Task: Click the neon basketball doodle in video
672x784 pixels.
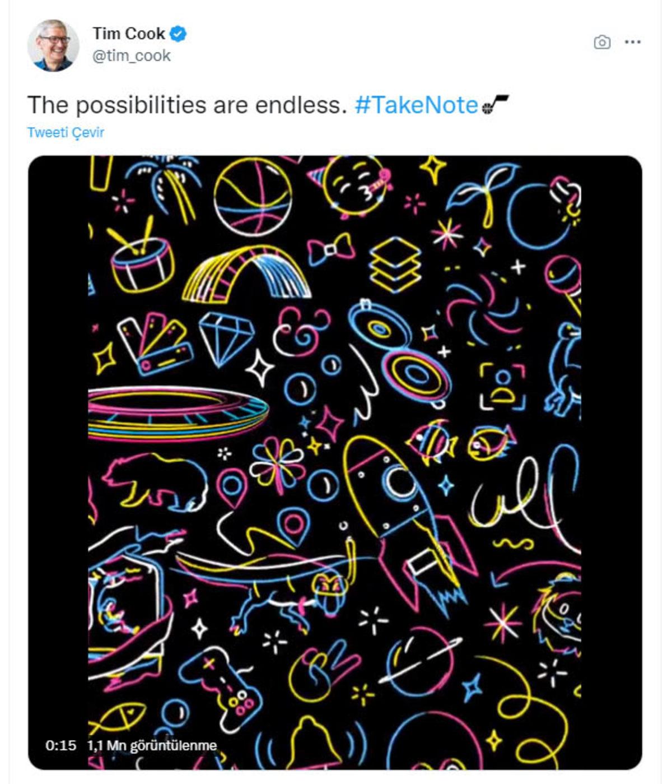Action: (253, 196)
